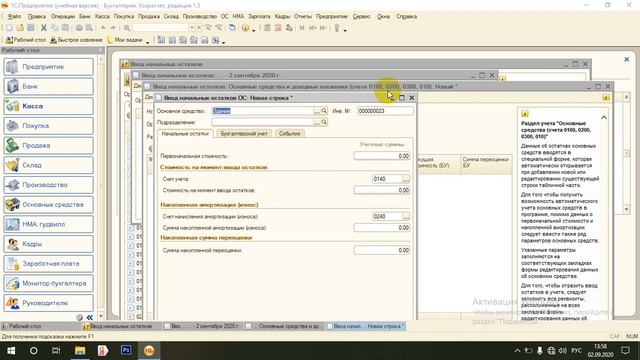640x360 pixels.
Task: Open Yandex browser from the taskbar
Action: click(103, 351)
